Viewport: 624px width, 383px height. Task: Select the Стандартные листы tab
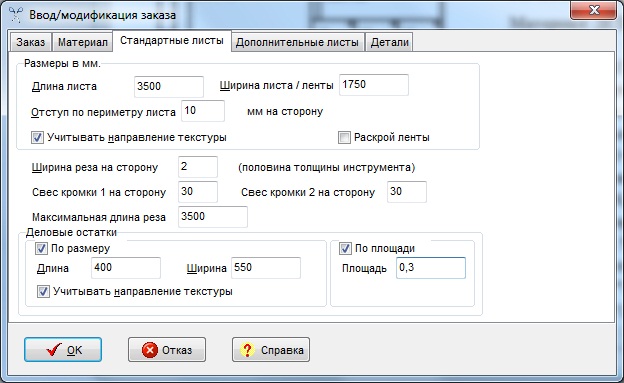point(172,41)
